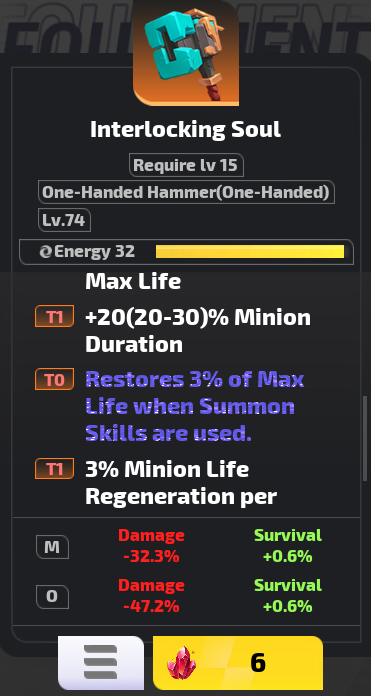Click the Damage -32.3% comparison value
The image size is (371, 696).
151,546
